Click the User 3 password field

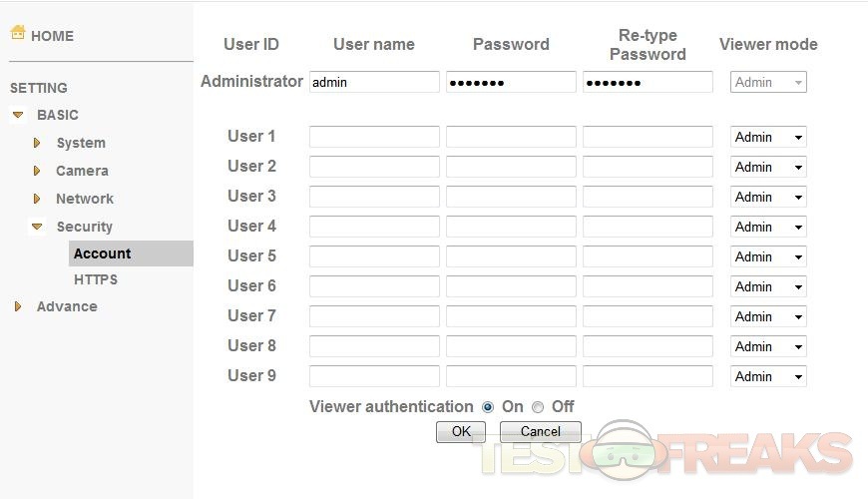click(x=511, y=198)
